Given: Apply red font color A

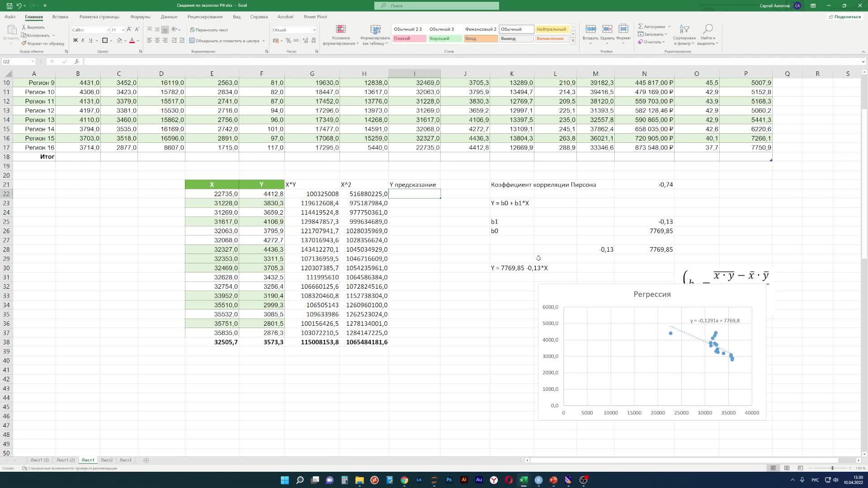Looking at the screenshot, I should (x=132, y=40).
